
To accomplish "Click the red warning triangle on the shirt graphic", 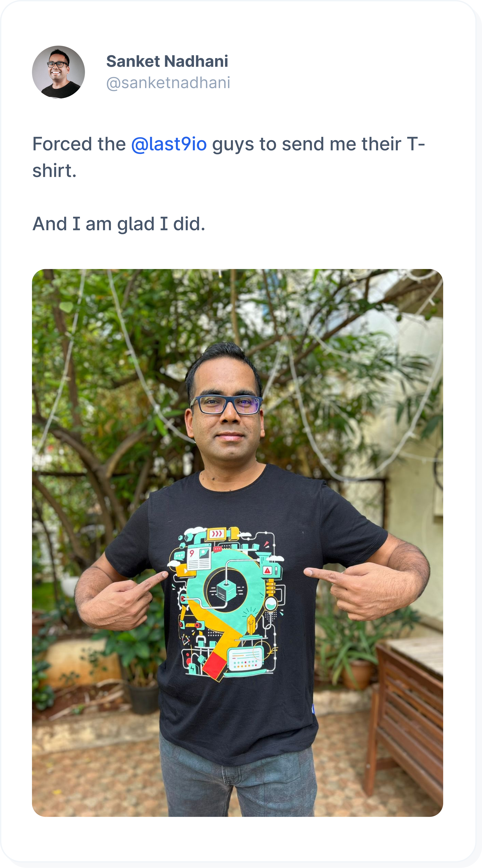I will coord(267,570).
